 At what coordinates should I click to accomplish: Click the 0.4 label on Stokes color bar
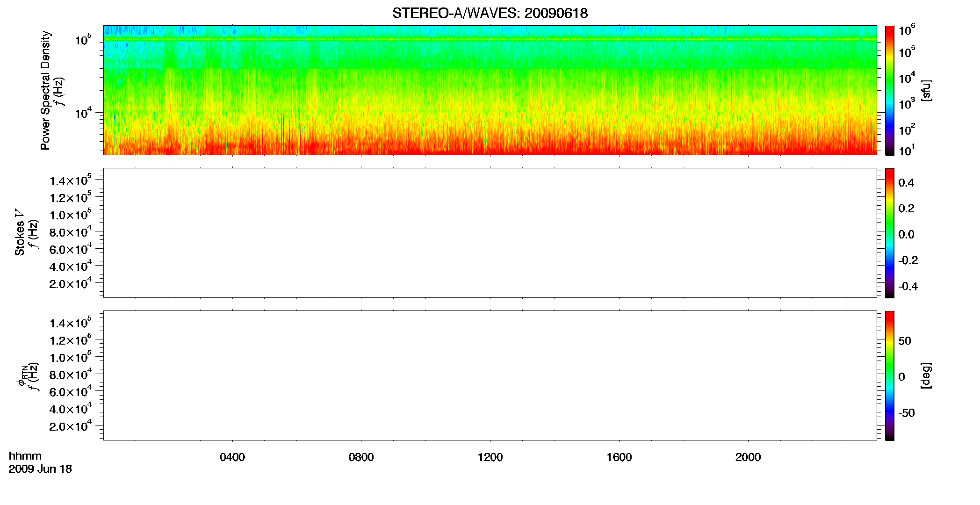[x=906, y=183]
